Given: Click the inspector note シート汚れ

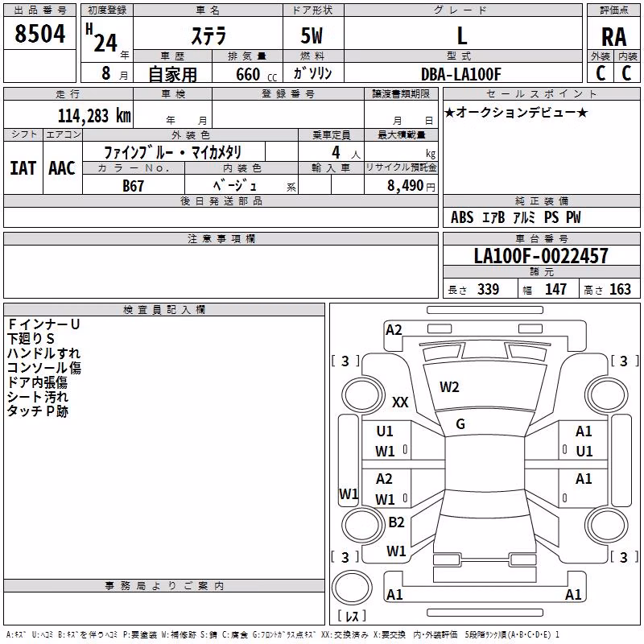Looking at the screenshot, I should click(x=37, y=396).
